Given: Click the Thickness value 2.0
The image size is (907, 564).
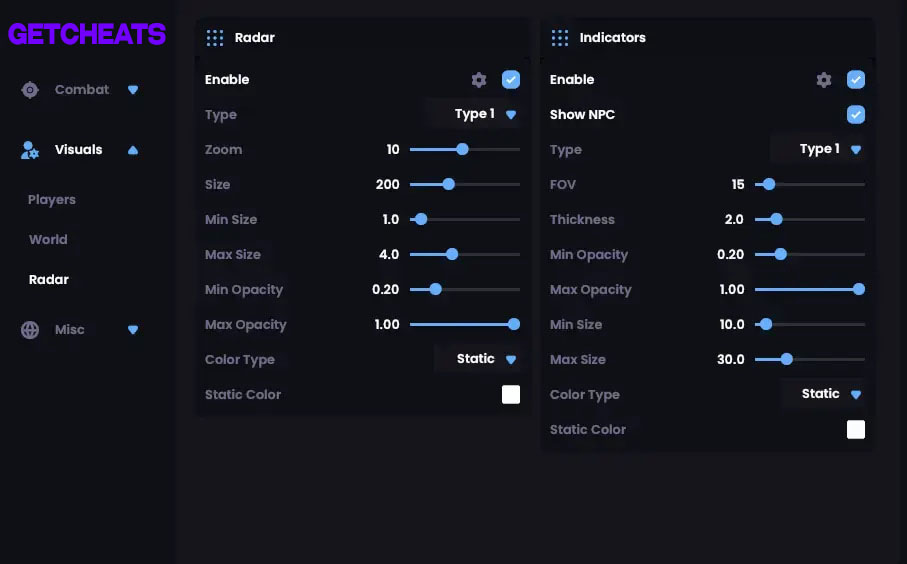Looking at the screenshot, I should click(x=734, y=219).
